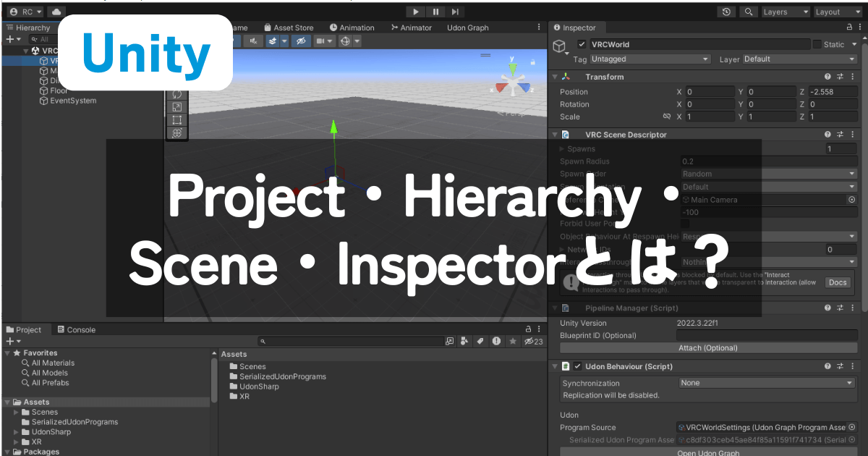Image resolution: width=868 pixels, height=456 pixels.
Task: Toggle the Udon Behaviour enabled checkbox
Action: pyautogui.click(x=578, y=366)
